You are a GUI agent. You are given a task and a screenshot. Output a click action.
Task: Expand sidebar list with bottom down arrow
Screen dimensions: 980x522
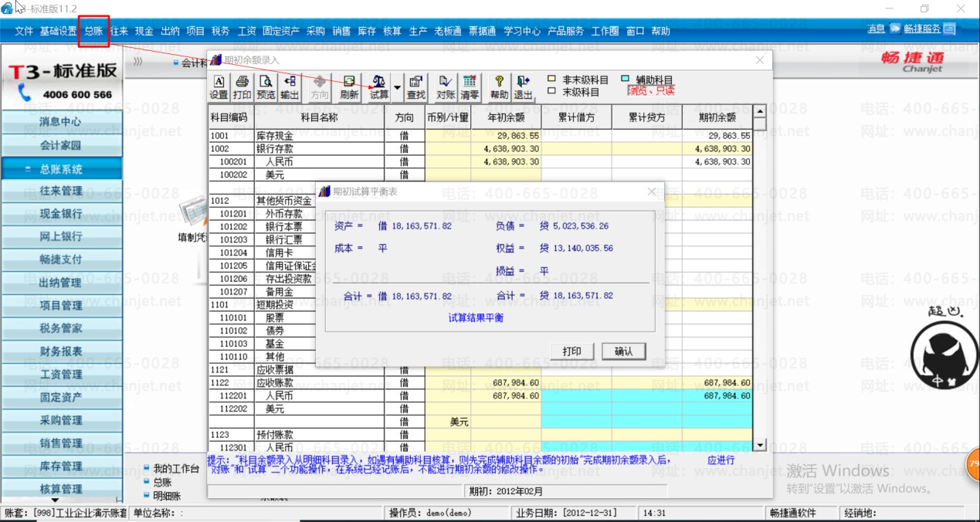click(55, 500)
